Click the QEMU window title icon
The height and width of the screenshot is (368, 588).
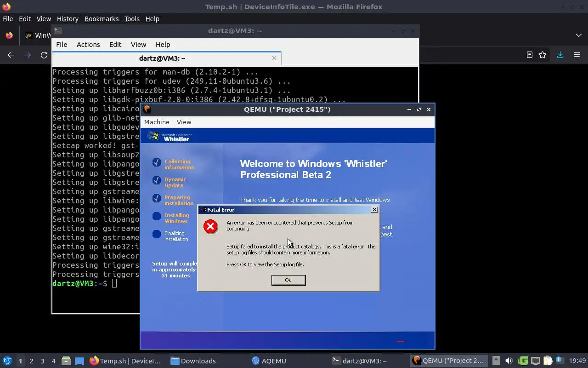pos(147,109)
